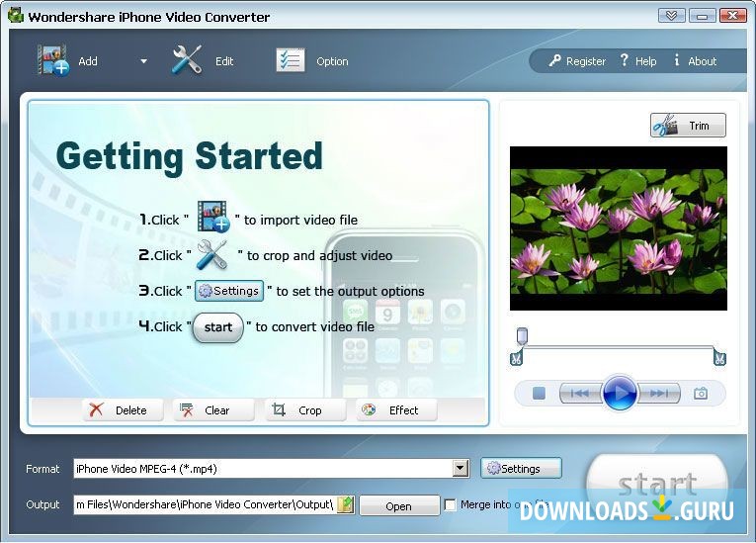Click the import video icon in step 1
The width and height of the screenshot is (756, 543).
tap(212, 217)
